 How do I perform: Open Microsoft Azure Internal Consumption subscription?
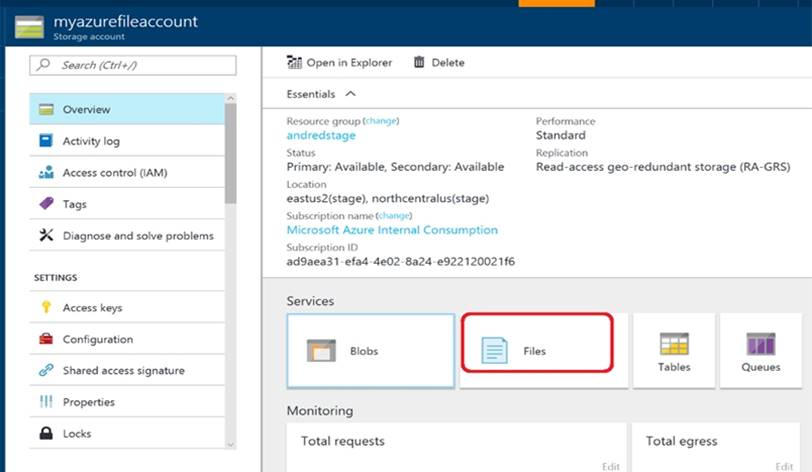(391, 230)
